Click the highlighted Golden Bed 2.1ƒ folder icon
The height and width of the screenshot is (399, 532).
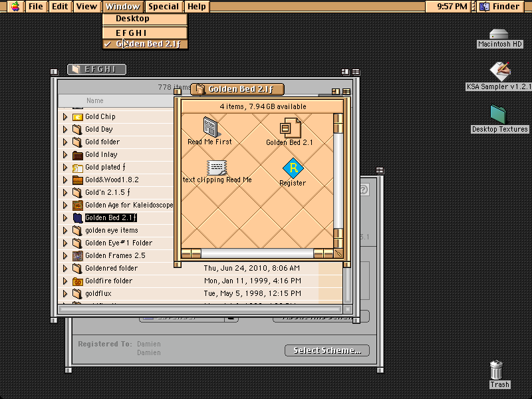[78, 218]
